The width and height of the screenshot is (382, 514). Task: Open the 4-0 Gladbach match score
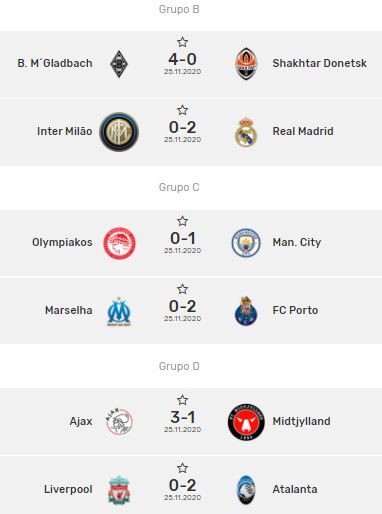(x=182, y=59)
